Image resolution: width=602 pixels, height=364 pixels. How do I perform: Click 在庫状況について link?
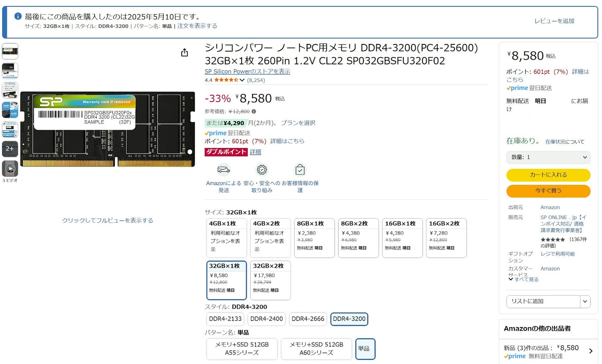click(565, 142)
